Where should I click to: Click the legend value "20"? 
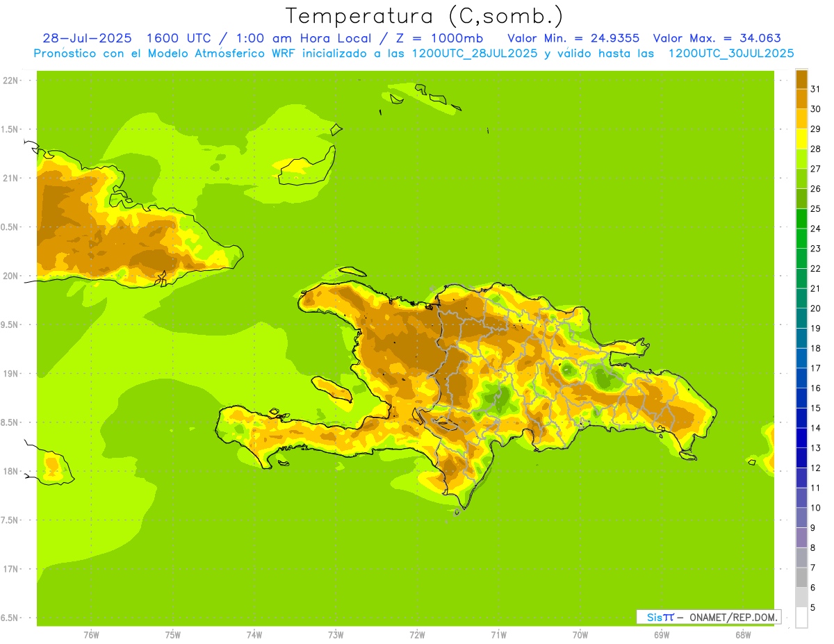[816, 308]
